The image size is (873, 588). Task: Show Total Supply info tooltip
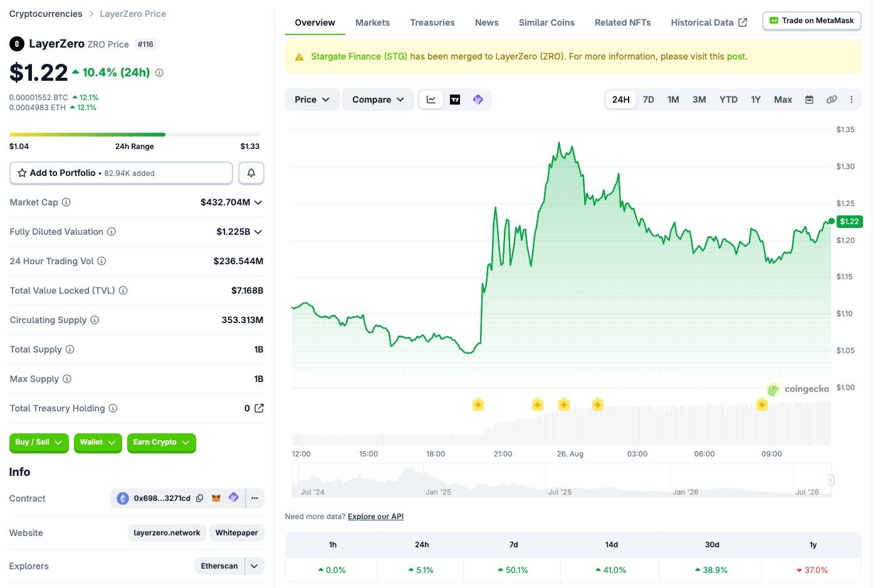pos(70,349)
